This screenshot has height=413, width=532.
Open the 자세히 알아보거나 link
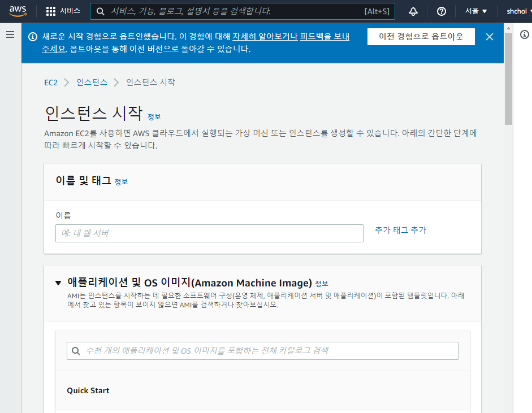click(x=265, y=36)
